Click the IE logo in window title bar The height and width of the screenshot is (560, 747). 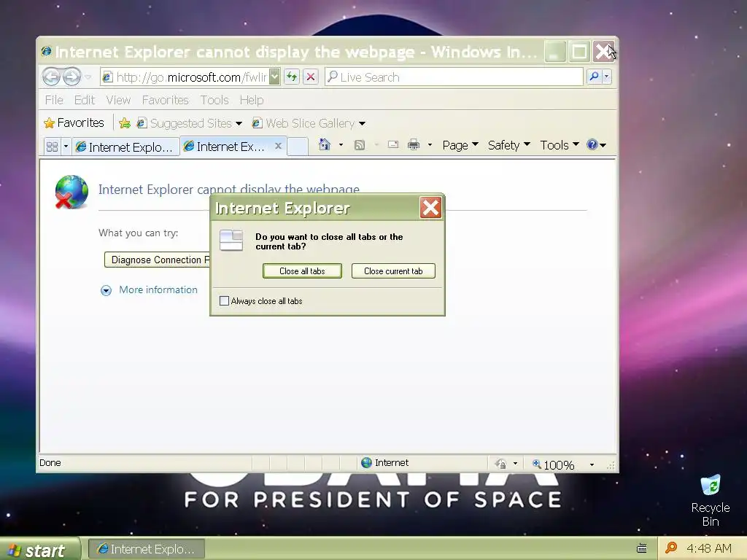point(46,51)
